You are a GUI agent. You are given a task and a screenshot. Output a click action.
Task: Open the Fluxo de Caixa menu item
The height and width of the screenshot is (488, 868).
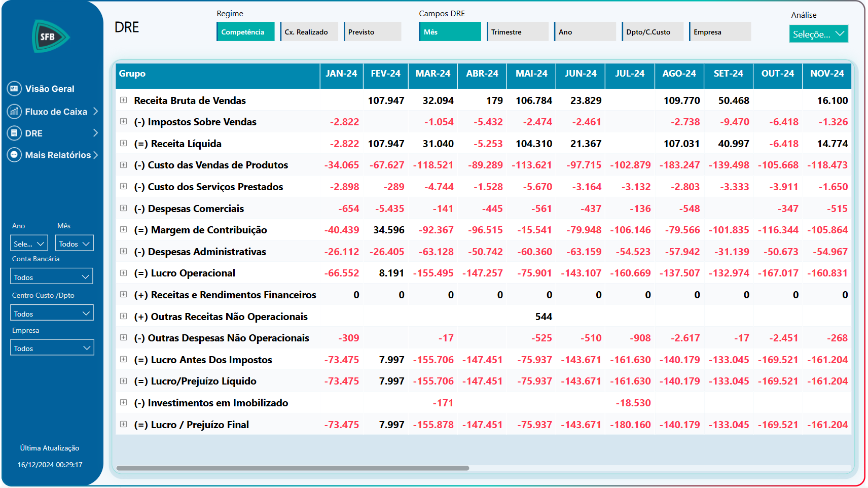[56, 112]
